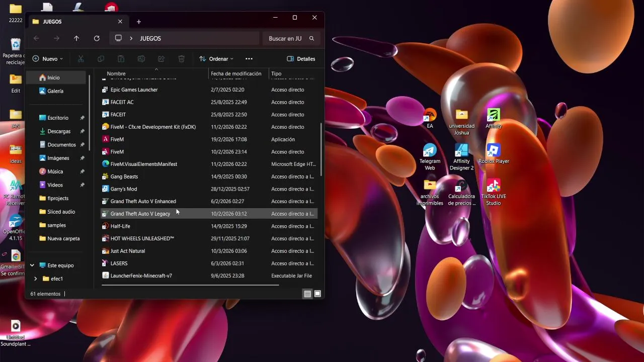Click the PC icon in address bar
Viewport: 644px width, 362px height.
tap(118, 38)
